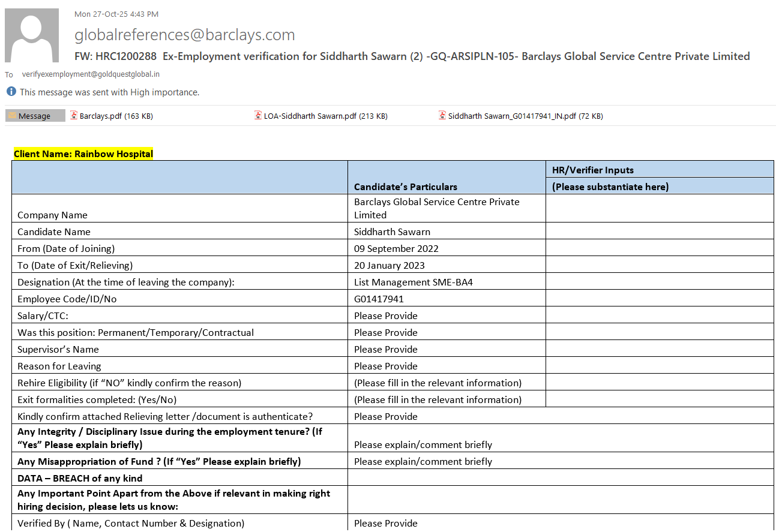
Task: Click the highlighted Client Name: Rainbow Hospital text
Action: pyautogui.click(x=83, y=154)
